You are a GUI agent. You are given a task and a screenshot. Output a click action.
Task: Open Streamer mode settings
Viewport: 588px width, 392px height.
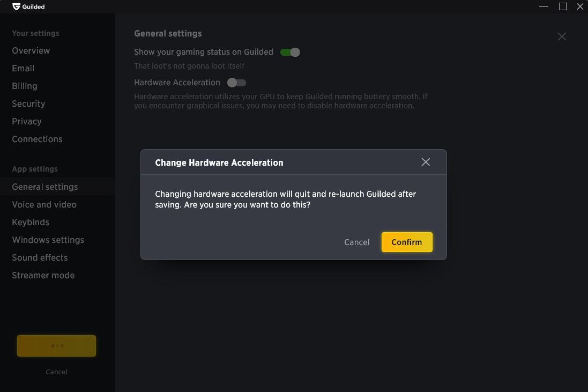43,275
